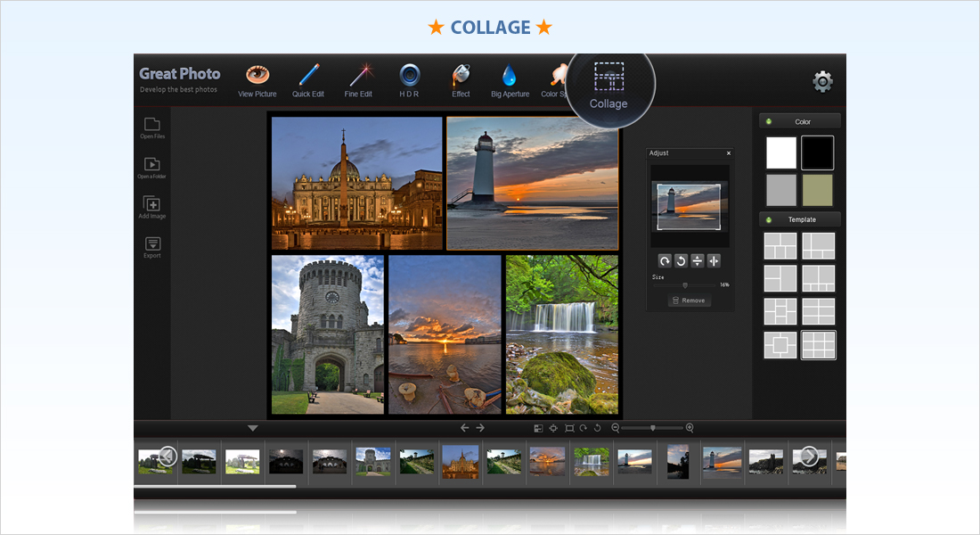
Task: Pick the castle gate thumbnail in filmstrip
Action: coord(373,462)
